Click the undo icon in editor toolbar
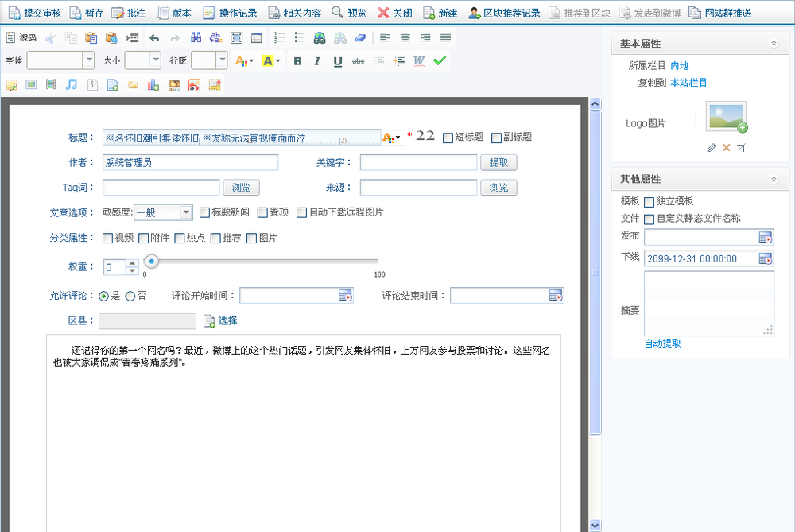 click(x=154, y=37)
